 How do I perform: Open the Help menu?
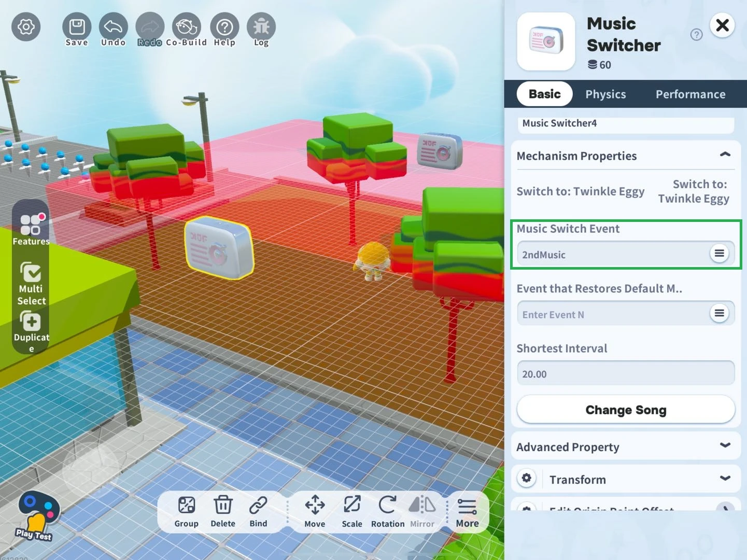(x=224, y=30)
